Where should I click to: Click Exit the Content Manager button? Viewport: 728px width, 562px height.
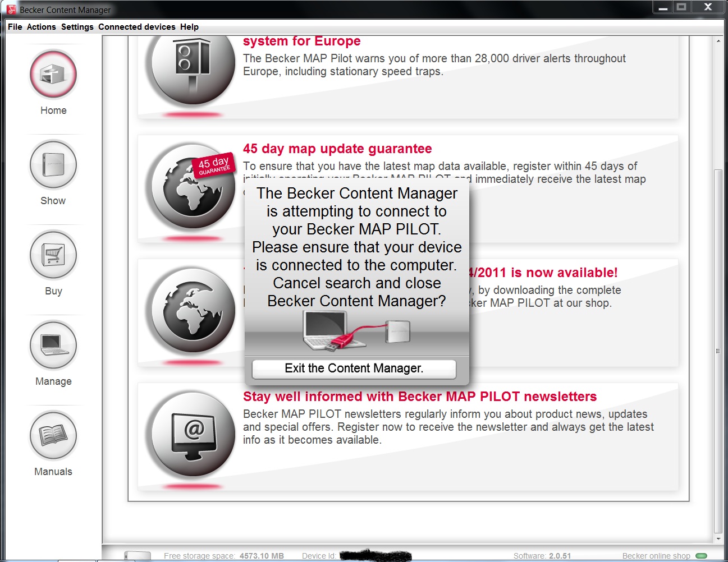tap(354, 368)
